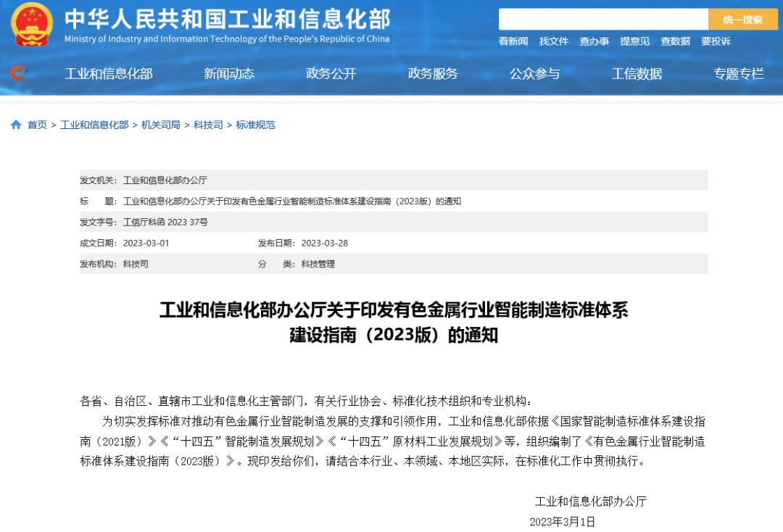Image resolution: width=783 pixels, height=532 pixels.
Task: Open the 要投诉 quick link
Action: point(716,41)
